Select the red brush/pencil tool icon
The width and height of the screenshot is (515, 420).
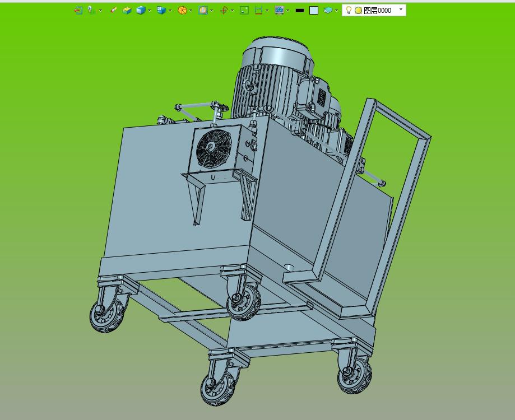pyautogui.click(x=113, y=11)
